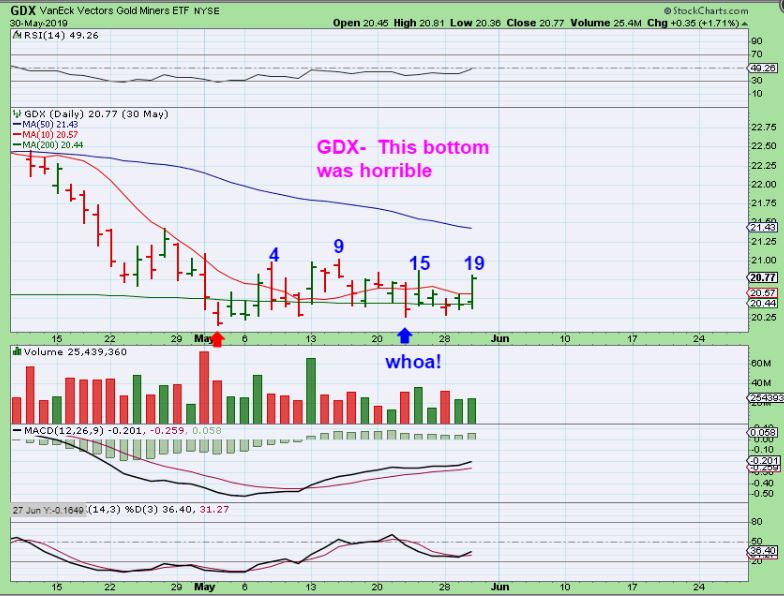Click the blue MA(50) legend line
This screenshot has width=784, height=596.
(18, 124)
